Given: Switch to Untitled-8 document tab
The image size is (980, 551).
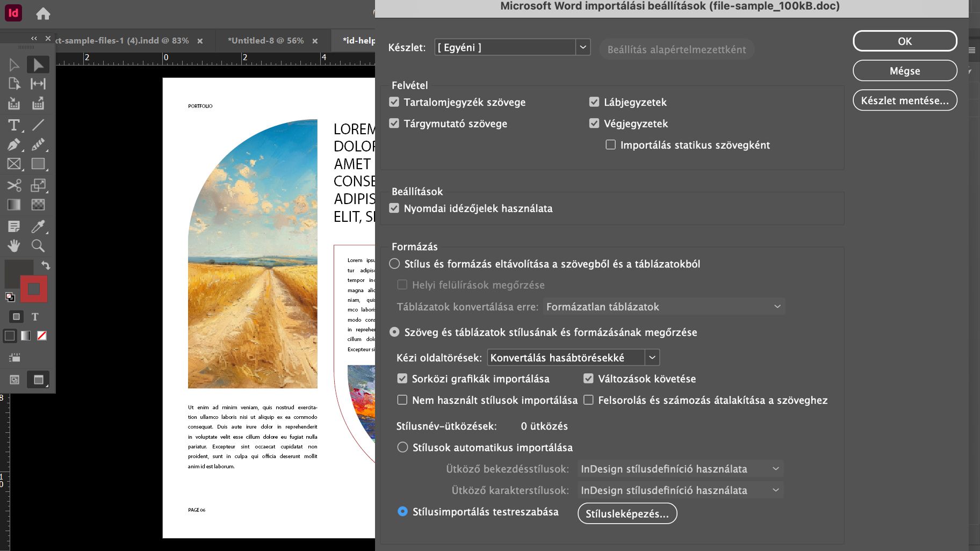Looking at the screenshot, I should (265, 41).
